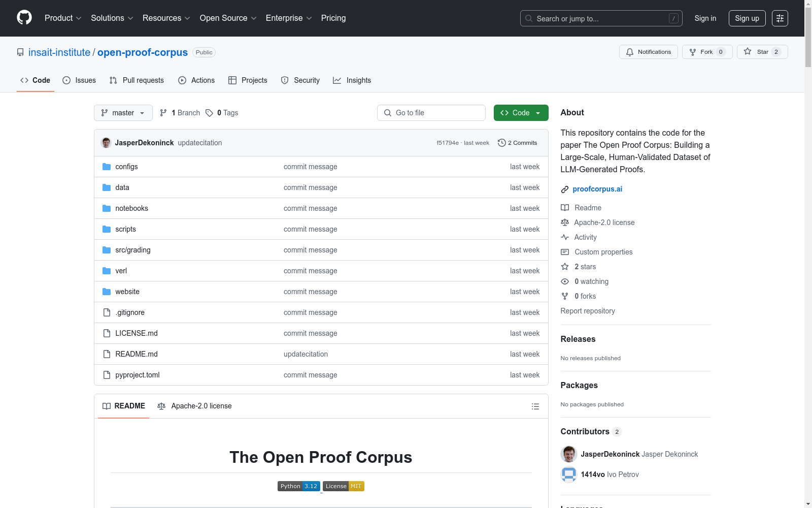This screenshot has width=812, height=508.
Task: Expand the Resources menu
Action: coord(166,18)
